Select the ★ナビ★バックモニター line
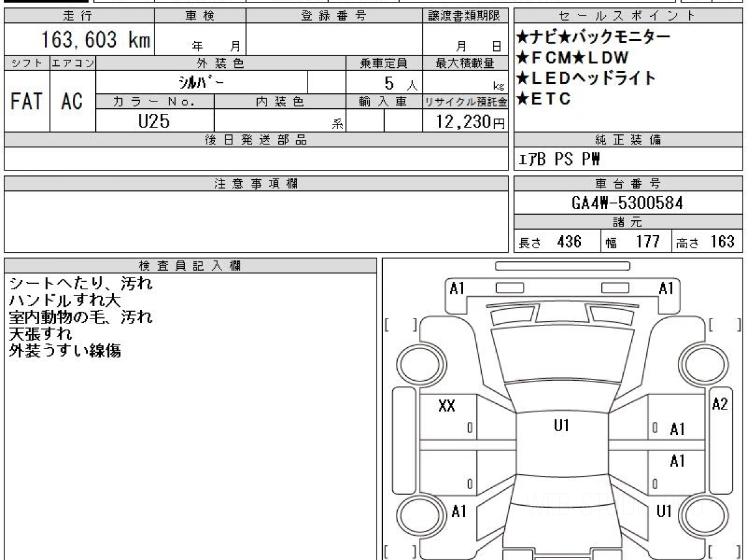This screenshot has height=560, width=747. pyautogui.click(x=593, y=37)
